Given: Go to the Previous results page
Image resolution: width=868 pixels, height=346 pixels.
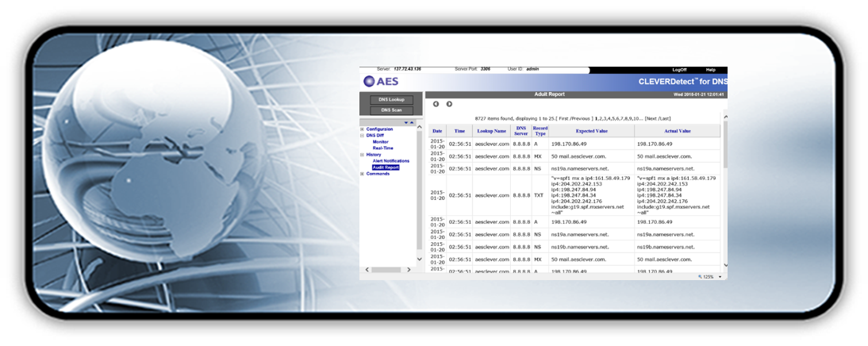Looking at the screenshot, I should [582, 118].
